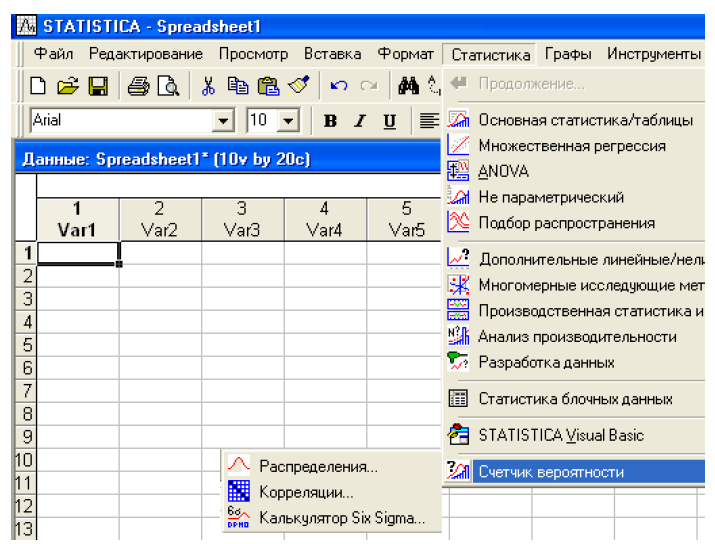Click the Не параметрический icon
The width and height of the screenshot is (715, 544).
[x=458, y=197]
